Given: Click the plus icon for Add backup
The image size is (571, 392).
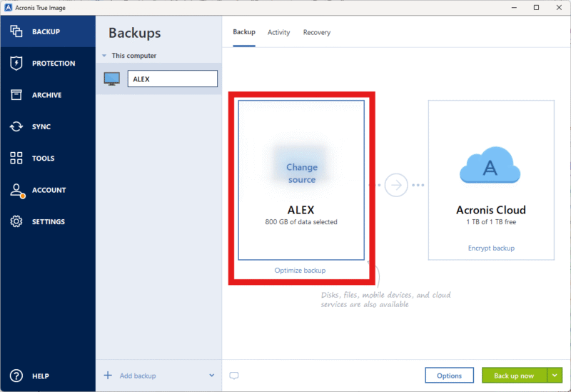Looking at the screenshot, I should pyautogui.click(x=108, y=376).
